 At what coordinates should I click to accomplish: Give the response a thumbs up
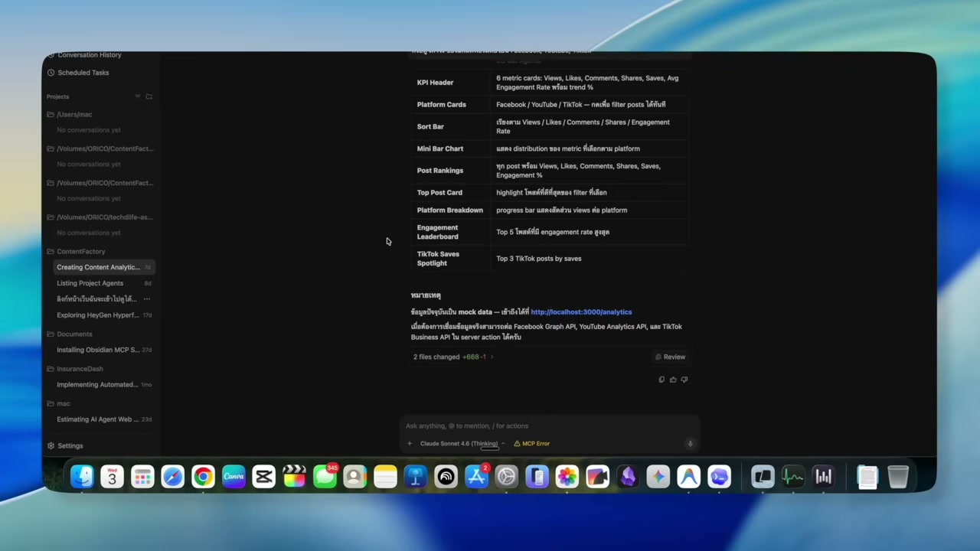[673, 380]
